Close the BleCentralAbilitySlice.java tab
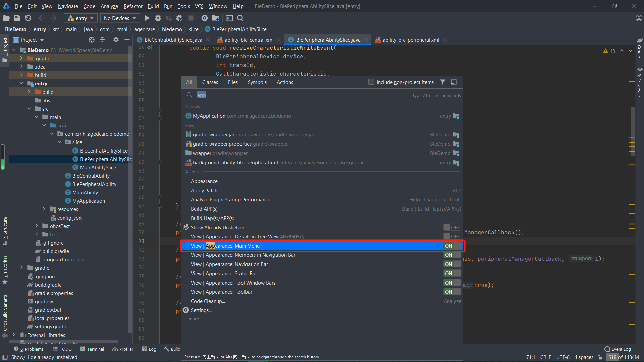 [208, 40]
